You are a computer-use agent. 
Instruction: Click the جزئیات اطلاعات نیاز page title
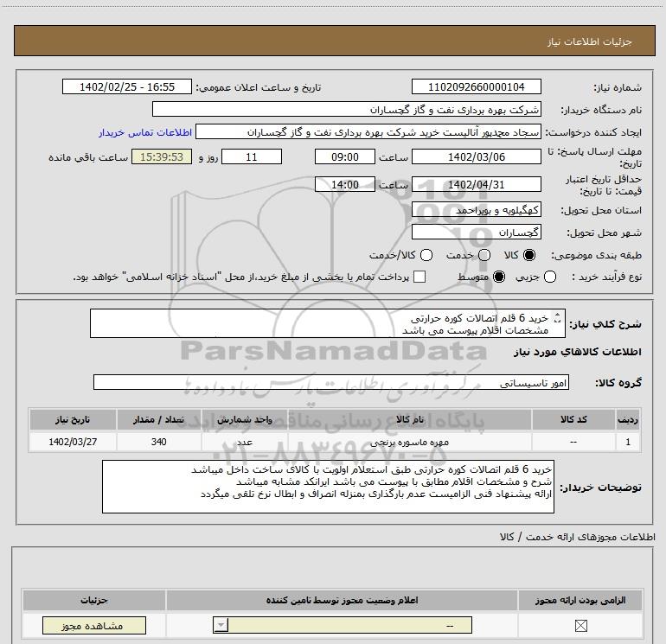click(x=589, y=41)
